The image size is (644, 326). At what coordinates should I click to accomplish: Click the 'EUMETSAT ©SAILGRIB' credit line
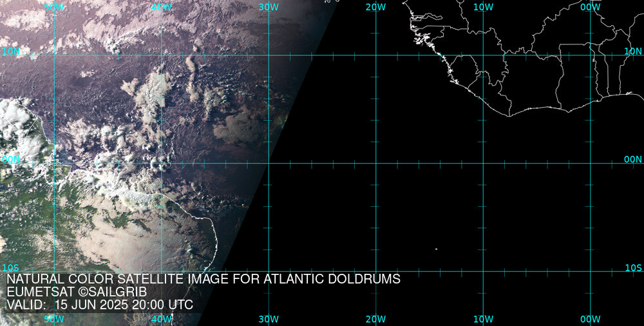(x=77, y=292)
